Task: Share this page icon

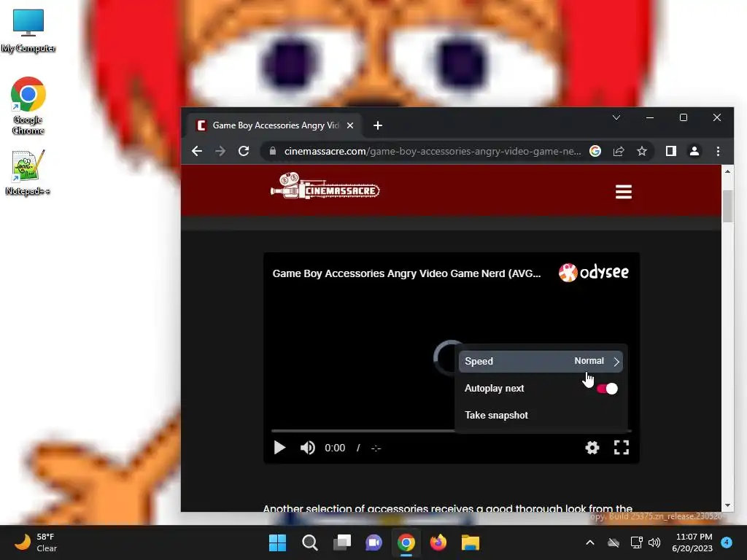Action: [x=619, y=152]
